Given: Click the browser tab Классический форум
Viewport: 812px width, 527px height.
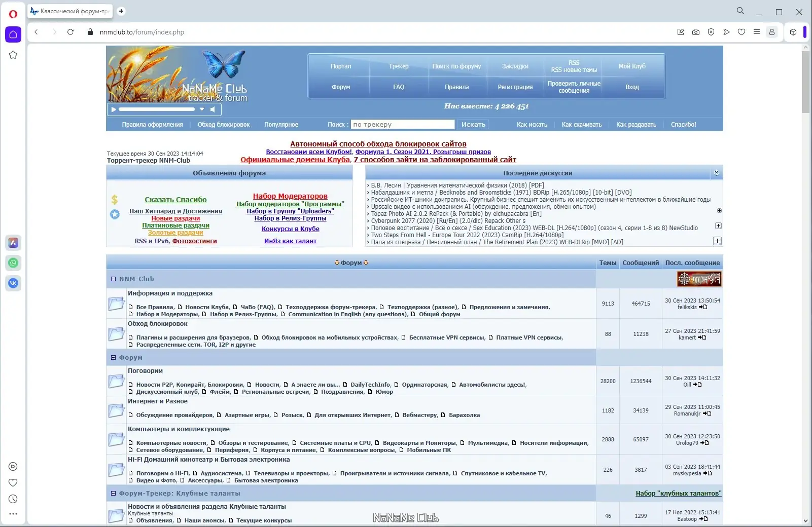Looking at the screenshot, I should [70, 11].
